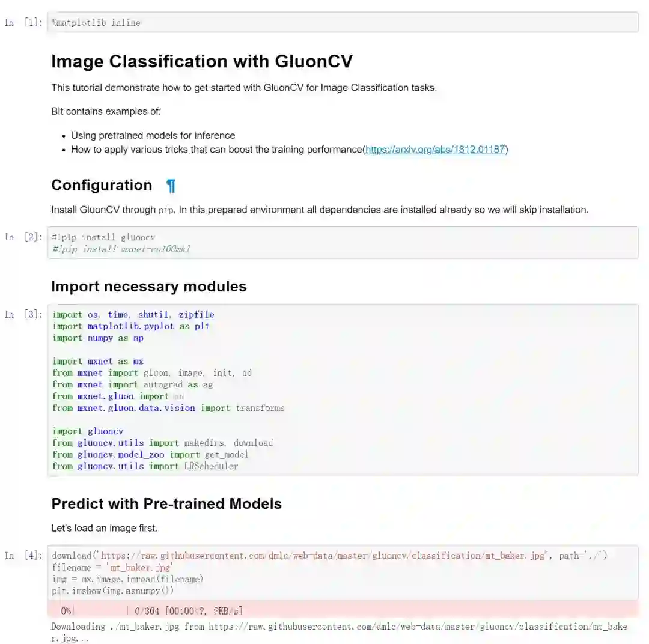Click the plt.imshow(img.asnumpy()) code line
The height and width of the screenshot is (644, 649).
pos(113,591)
